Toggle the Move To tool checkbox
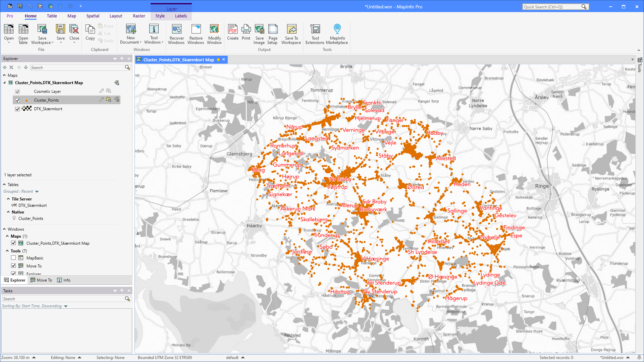644x362 pixels. click(x=13, y=265)
